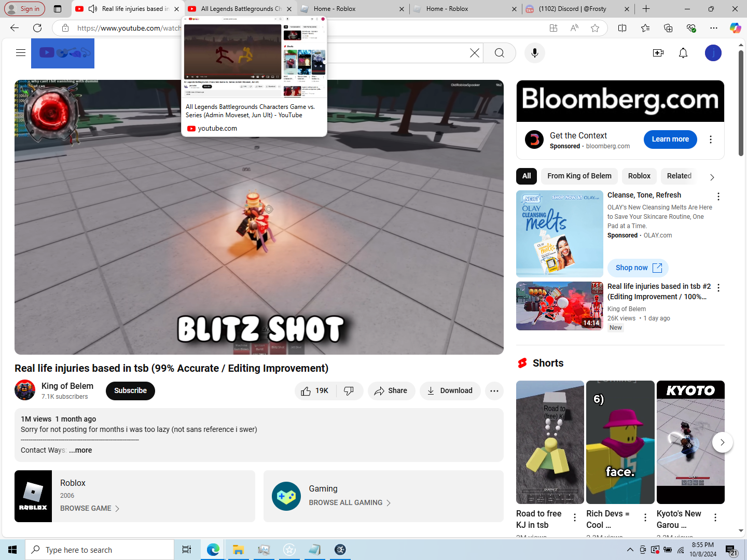The image size is (747, 560).
Task: Click Learn more on Bloomberg ad
Action: click(670, 139)
